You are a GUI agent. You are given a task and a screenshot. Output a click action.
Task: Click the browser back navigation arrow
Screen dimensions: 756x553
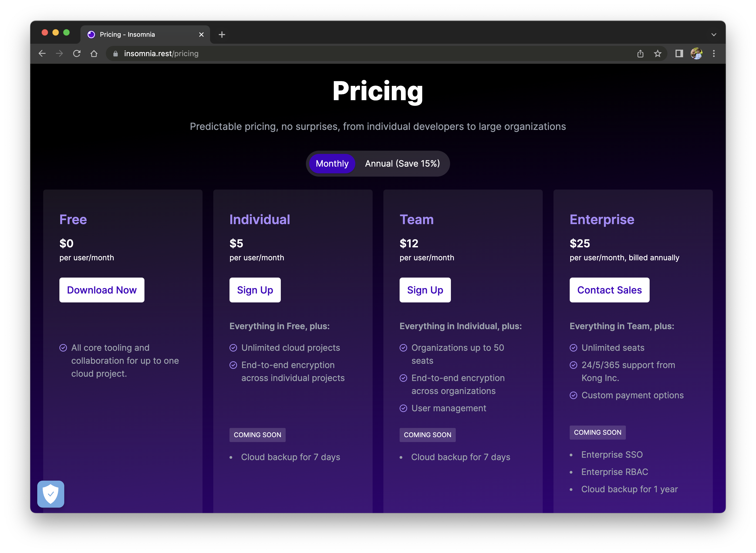coord(42,53)
